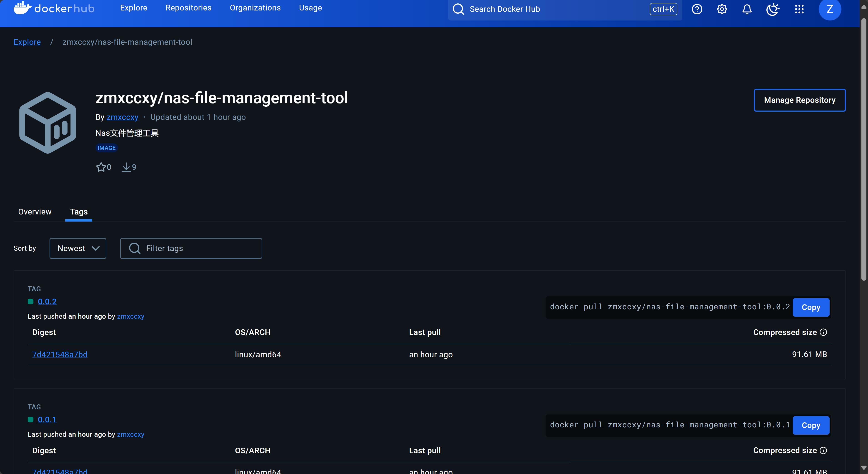
Task: Click the 'Updated about 1 hour ago' text
Action: 198,117
